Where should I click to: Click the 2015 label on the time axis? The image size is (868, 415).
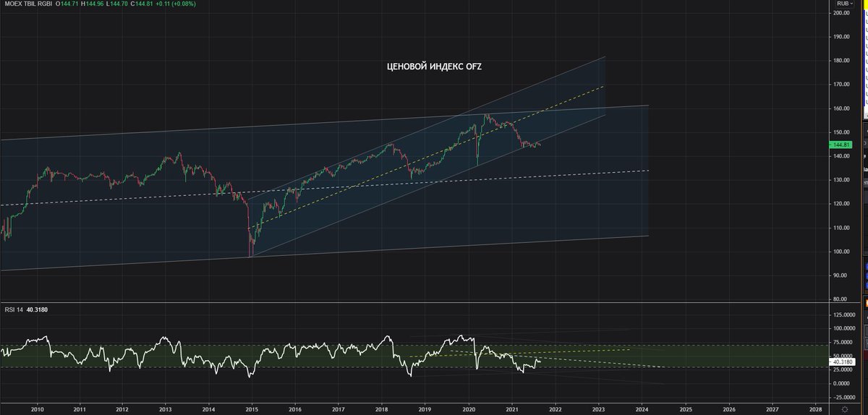[x=252, y=408]
